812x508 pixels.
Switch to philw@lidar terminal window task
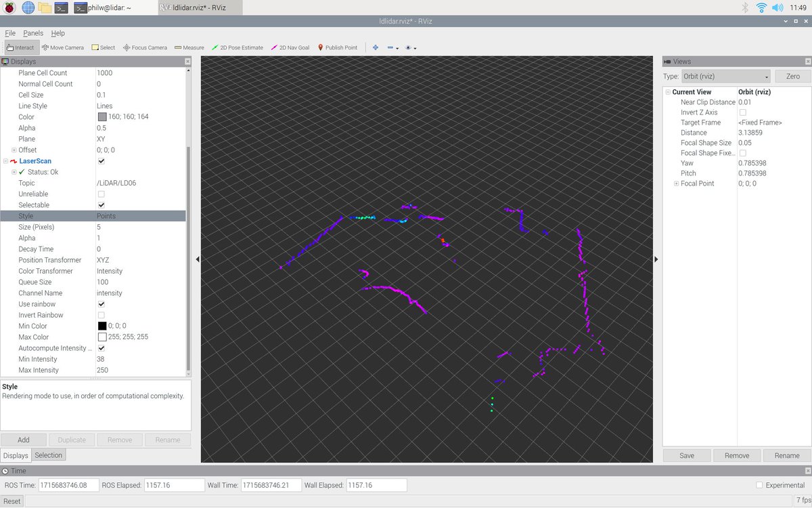click(103, 7)
